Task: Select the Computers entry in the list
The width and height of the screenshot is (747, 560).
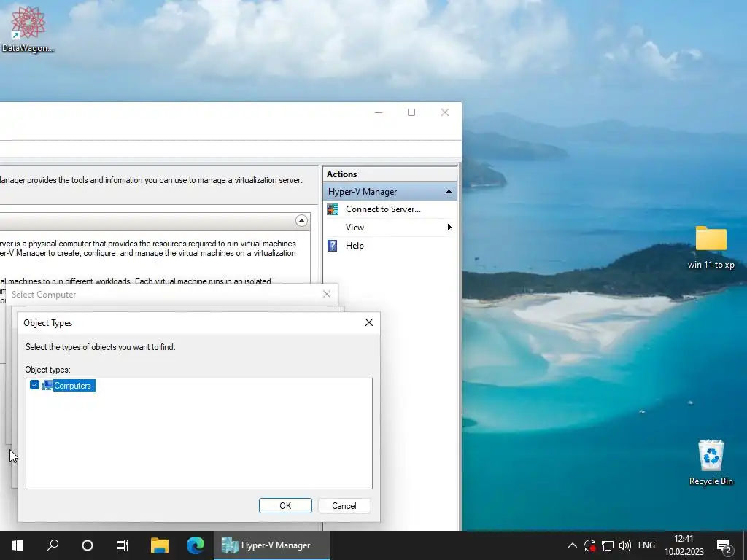Action: pos(74,385)
